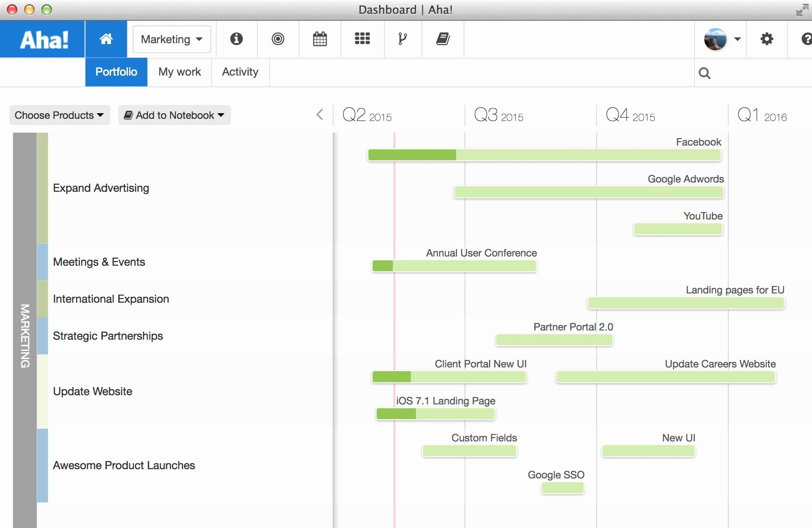Image resolution: width=812 pixels, height=528 pixels.
Task: Click the Google SSO timeline bar
Action: click(562, 488)
